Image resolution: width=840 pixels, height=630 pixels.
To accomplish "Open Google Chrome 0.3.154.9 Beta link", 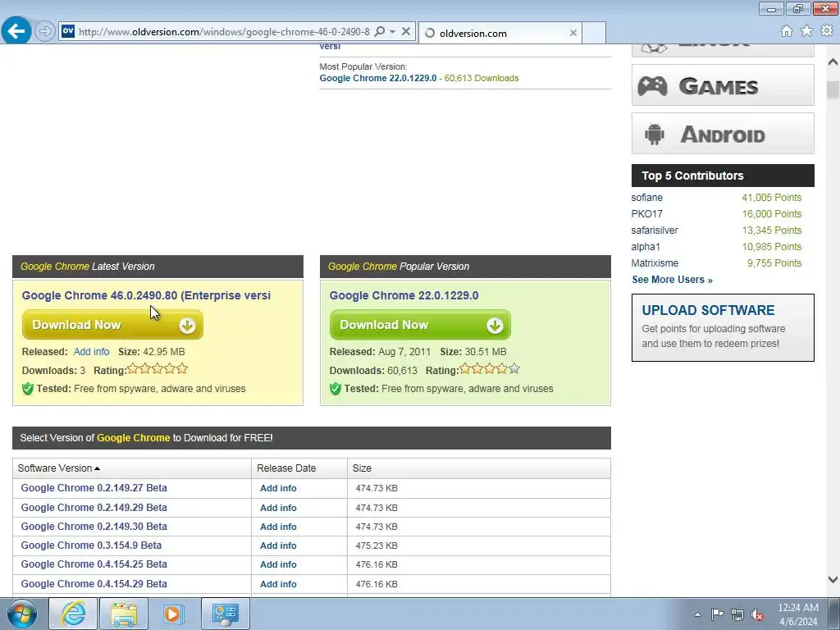I will pos(91,546).
